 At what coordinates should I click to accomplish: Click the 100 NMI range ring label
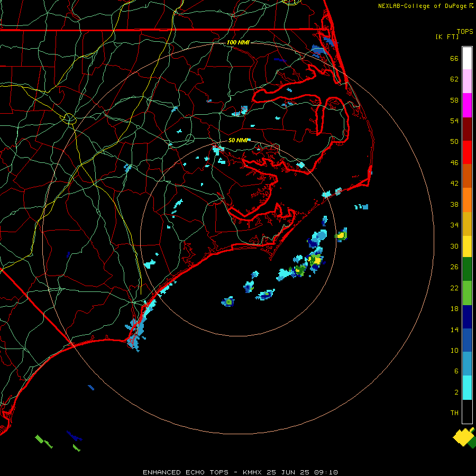[x=238, y=42]
